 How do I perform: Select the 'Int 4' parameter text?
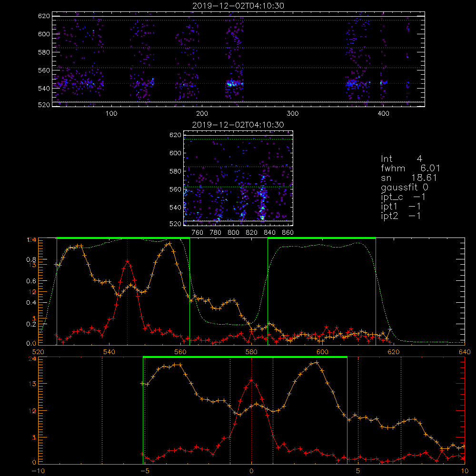401,159
